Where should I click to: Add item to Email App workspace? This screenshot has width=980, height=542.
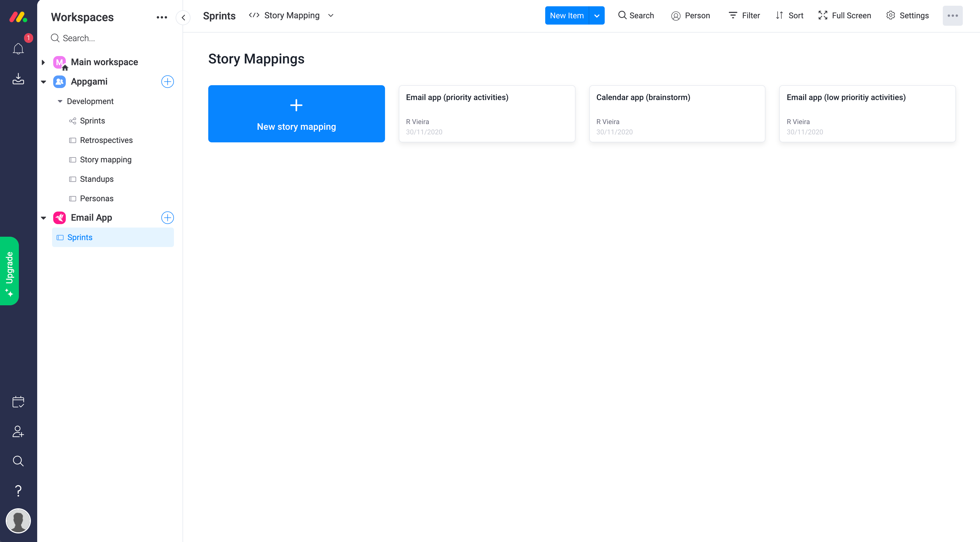[x=167, y=218]
